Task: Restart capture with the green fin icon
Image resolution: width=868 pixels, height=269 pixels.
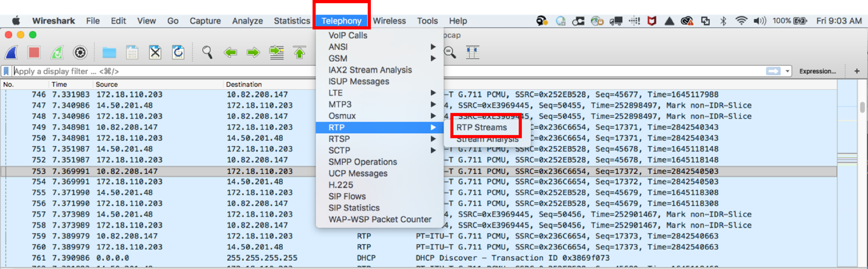Action: pyautogui.click(x=57, y=52)
